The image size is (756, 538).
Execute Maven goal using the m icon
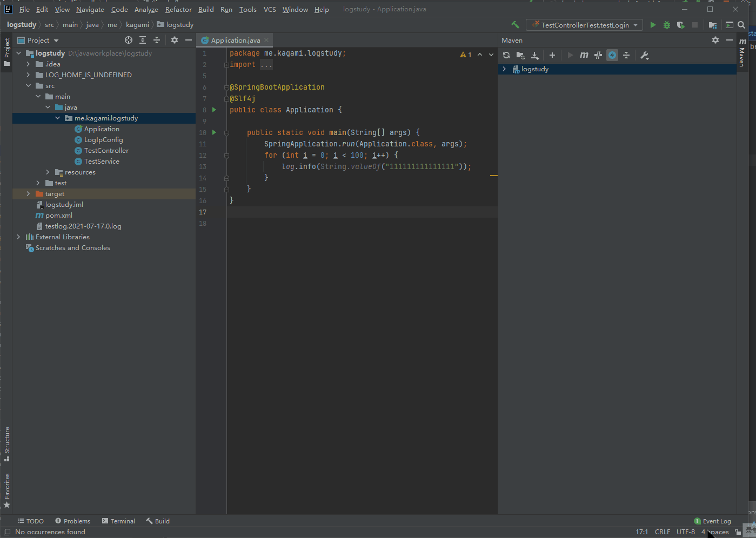tap(584, 55)
